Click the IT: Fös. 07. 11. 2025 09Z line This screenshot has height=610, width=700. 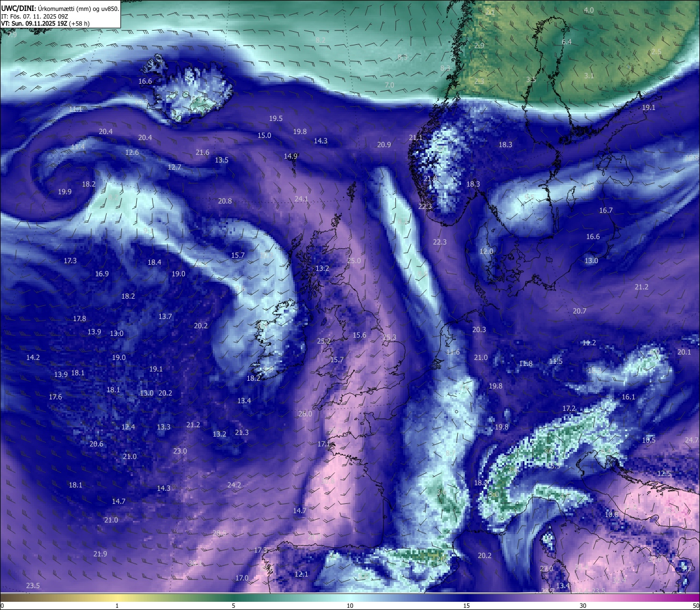point(34,16)
